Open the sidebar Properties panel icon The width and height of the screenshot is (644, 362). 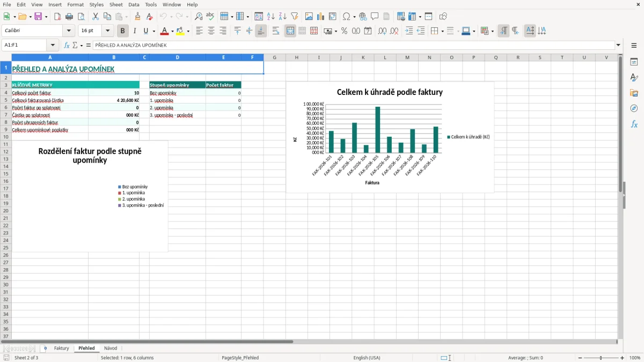(x=634, y=62)
